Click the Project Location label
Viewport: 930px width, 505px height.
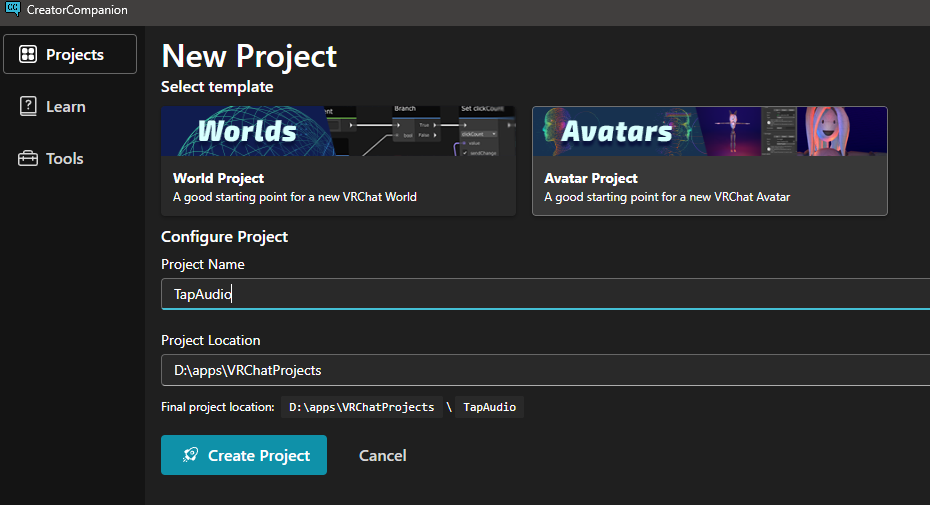[211, 340]
